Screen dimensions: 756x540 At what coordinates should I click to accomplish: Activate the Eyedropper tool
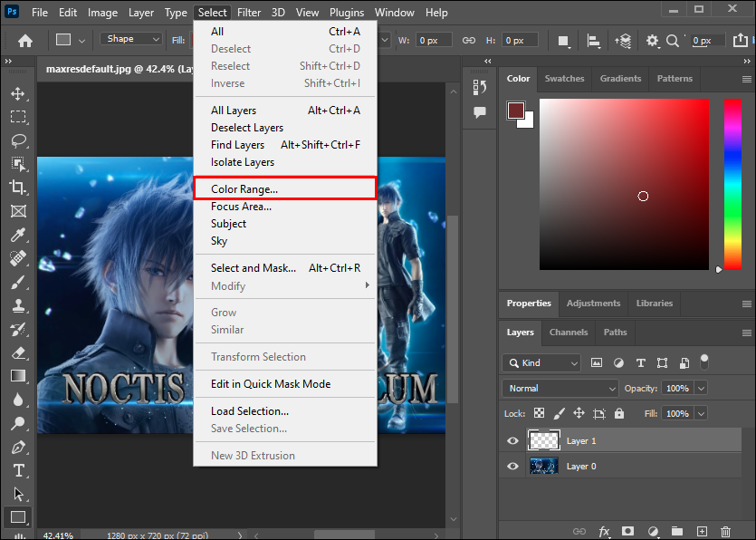(x=18, y=235)
